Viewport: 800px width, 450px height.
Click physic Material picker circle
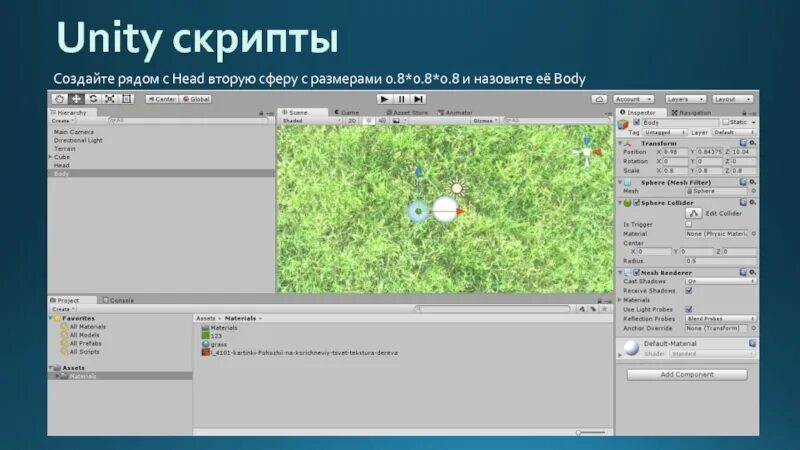[x=753, y=234]
